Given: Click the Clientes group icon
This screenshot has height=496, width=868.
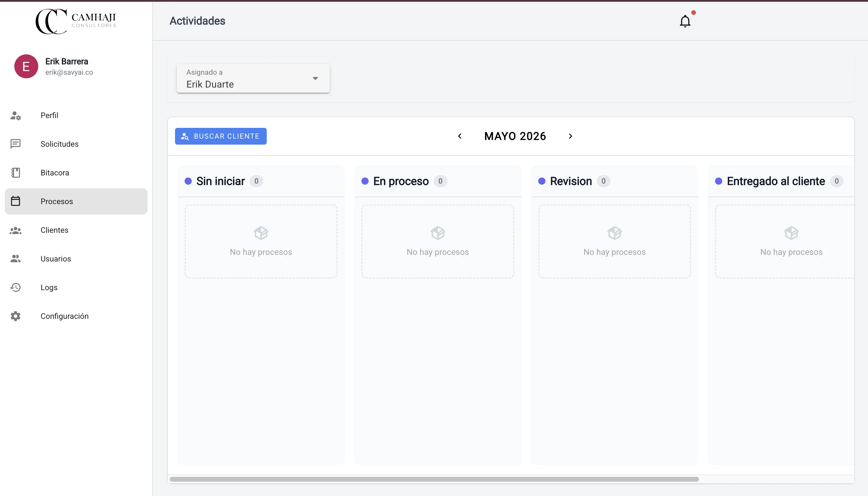Looking at the screenshot, I should (x=16, y=230).
